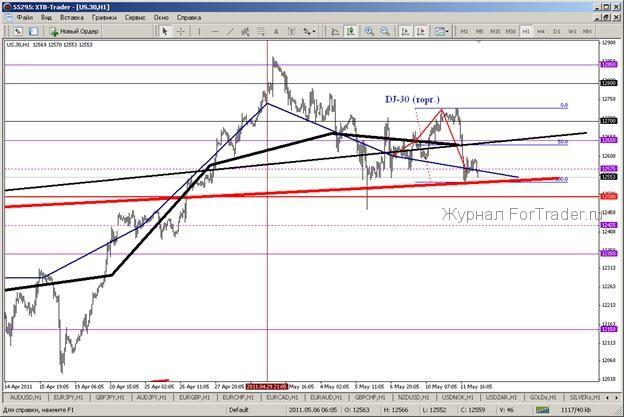Switch to W1 timeframe
This screenshot has height=417, width=624.
pyautogui.click(x=572, y=31)
